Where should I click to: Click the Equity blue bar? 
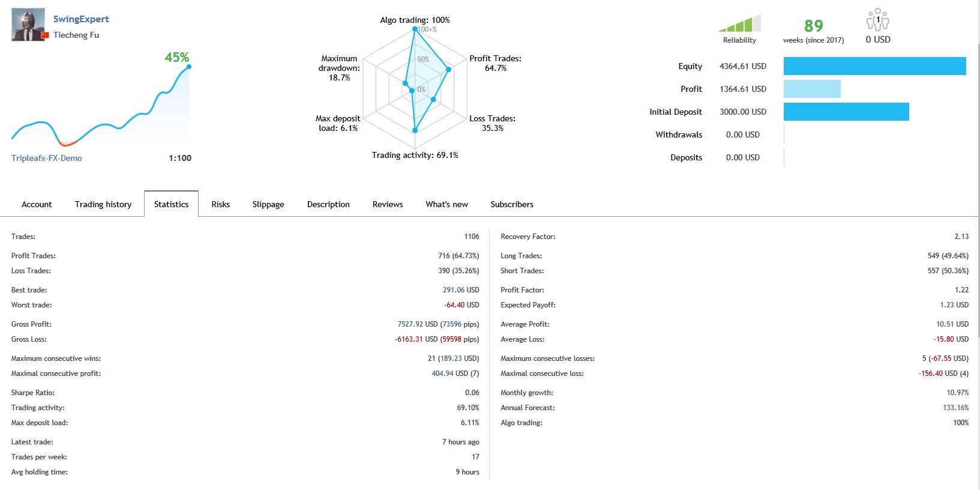click(x=874, y=66)
